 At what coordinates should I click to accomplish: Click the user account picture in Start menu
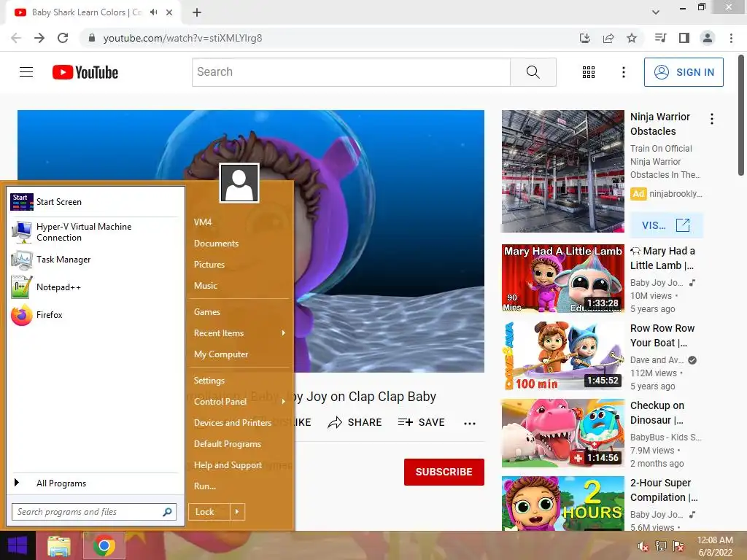(239, 183)
